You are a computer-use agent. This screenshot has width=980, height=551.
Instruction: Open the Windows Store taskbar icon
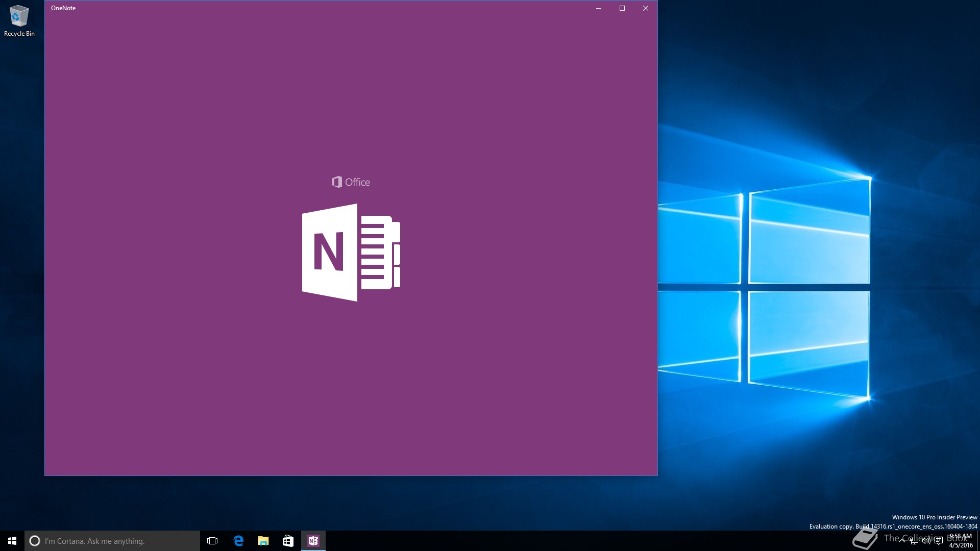[x=288, y=541]
